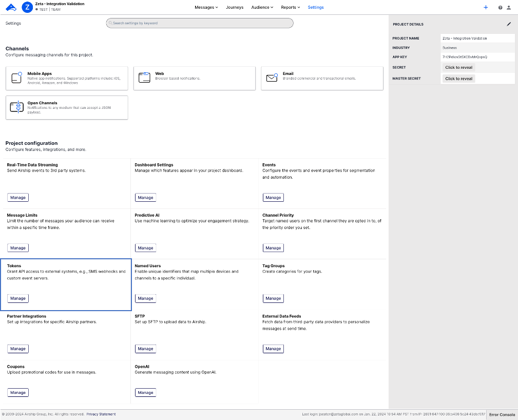This screenshot has width=518, height=420.
Task: Expand the Messages dropdown menu
Action: point(206,7)
